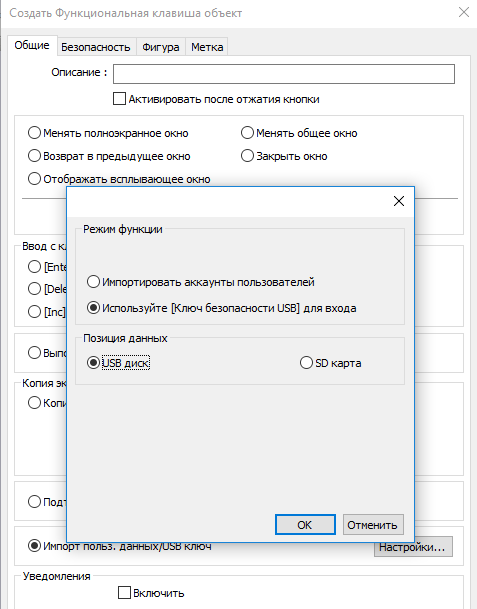Open the Фигура tab
477x609 pixels.
coord(160,47)
